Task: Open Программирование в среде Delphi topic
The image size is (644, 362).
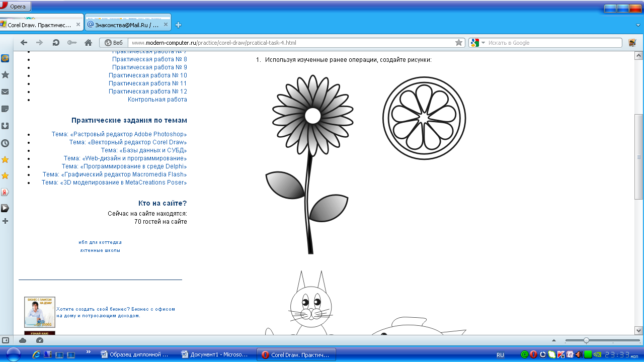Action: (124, 166)
